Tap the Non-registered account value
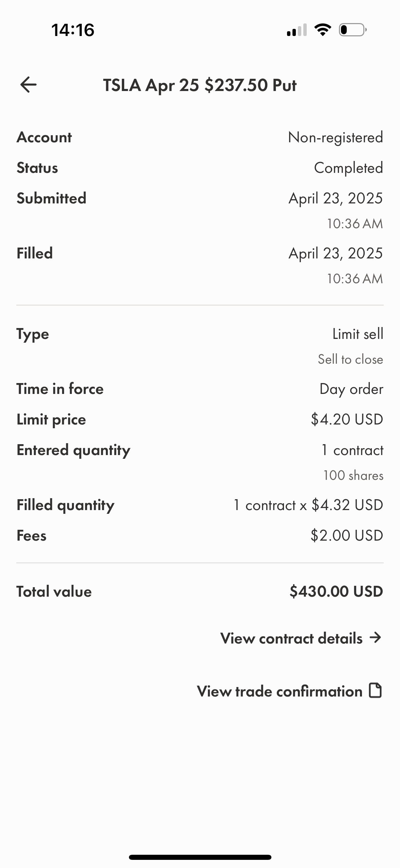 336,138
